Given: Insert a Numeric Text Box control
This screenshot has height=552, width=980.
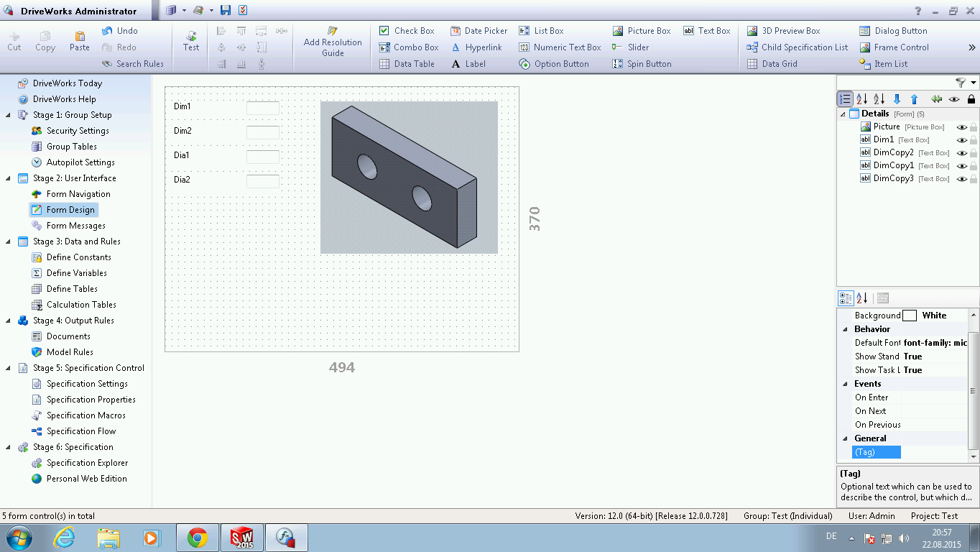Looking at the screenshot, I should [560, 47].
